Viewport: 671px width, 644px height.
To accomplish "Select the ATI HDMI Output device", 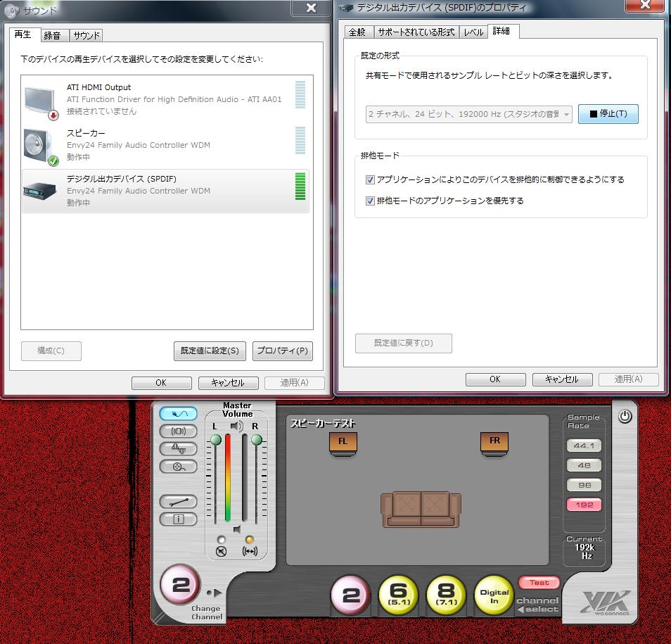I will (x=165, y=99).
